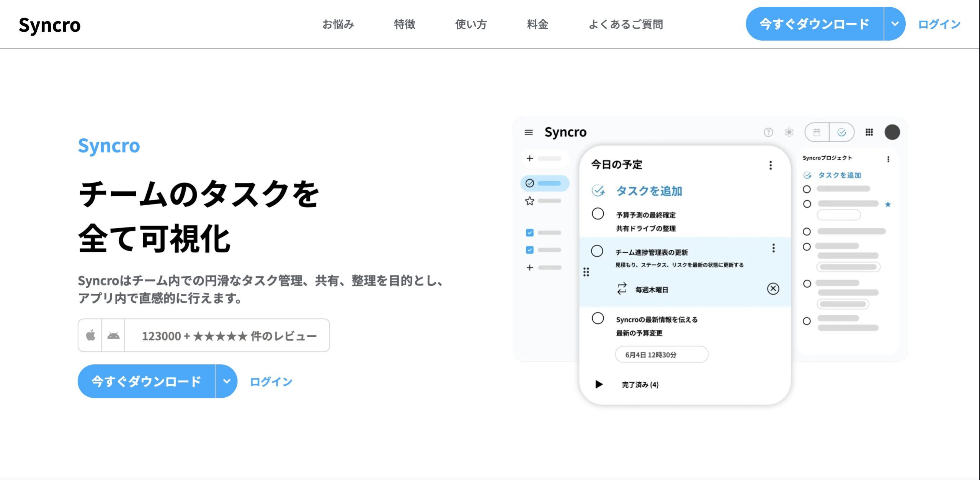The width and height of the screenshot is (980, 480).
Task: Expand the 完了済み (4) completed section
Action: [599, 384]
